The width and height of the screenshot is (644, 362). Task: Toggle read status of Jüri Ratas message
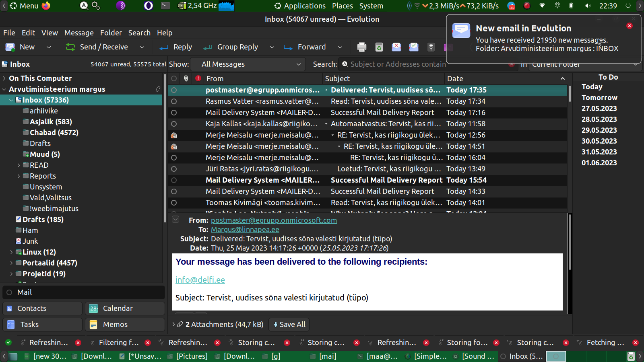pyautogui.click(x=174, y=169)
